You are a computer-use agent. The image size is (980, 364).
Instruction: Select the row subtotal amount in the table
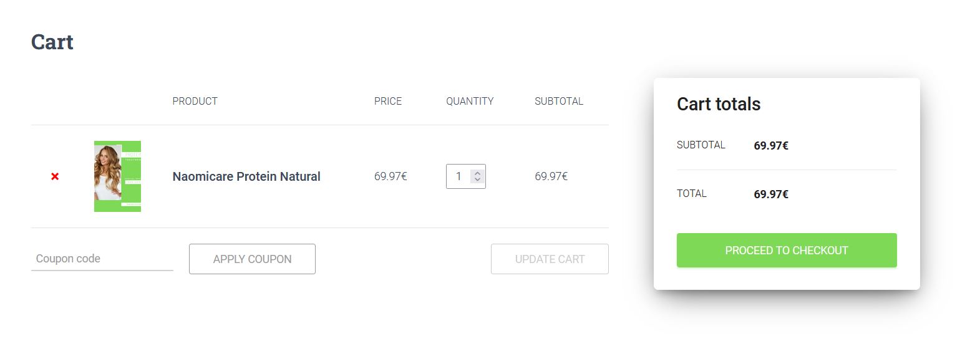pyautogui.click(x=551, y=176)
